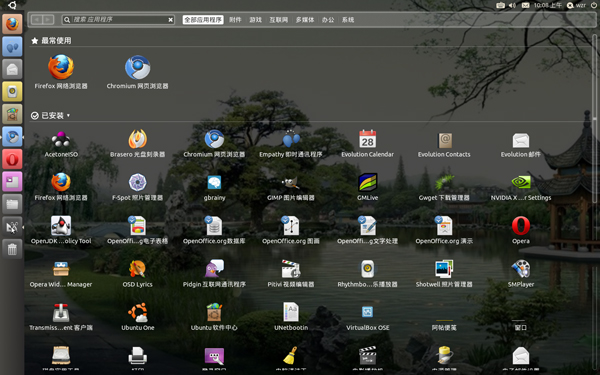Image resolution: width=600 pixels, height=375 pixels.
Task: Open the clock in the top panel
Action: tap(548, 5)
